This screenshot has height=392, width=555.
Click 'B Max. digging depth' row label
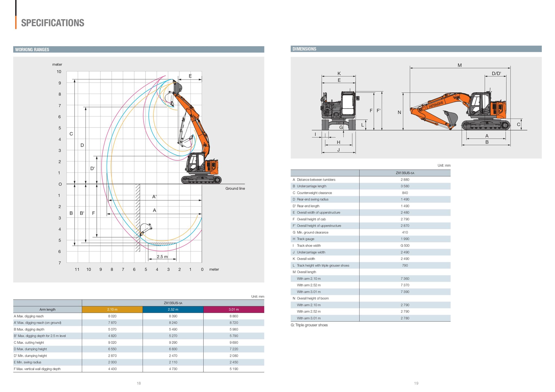point(29,329)
